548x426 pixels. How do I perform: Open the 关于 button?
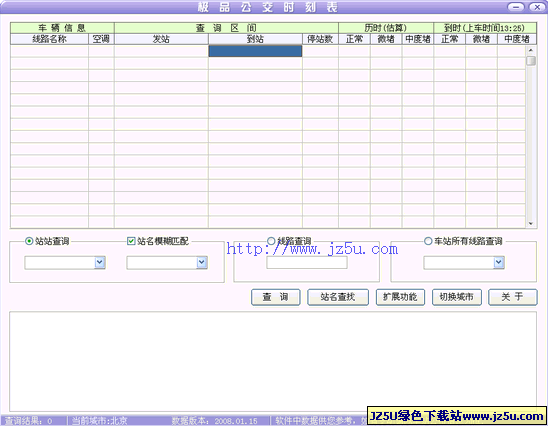(513, 297)
